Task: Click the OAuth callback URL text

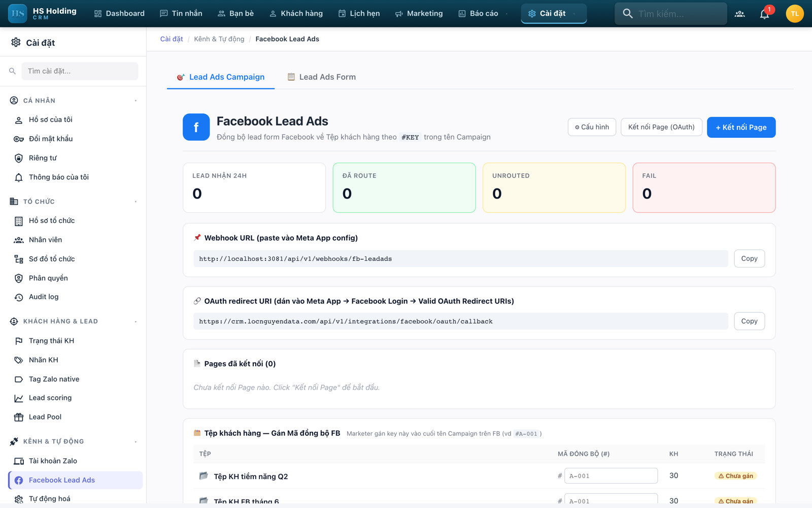Action: coord(346,322)
